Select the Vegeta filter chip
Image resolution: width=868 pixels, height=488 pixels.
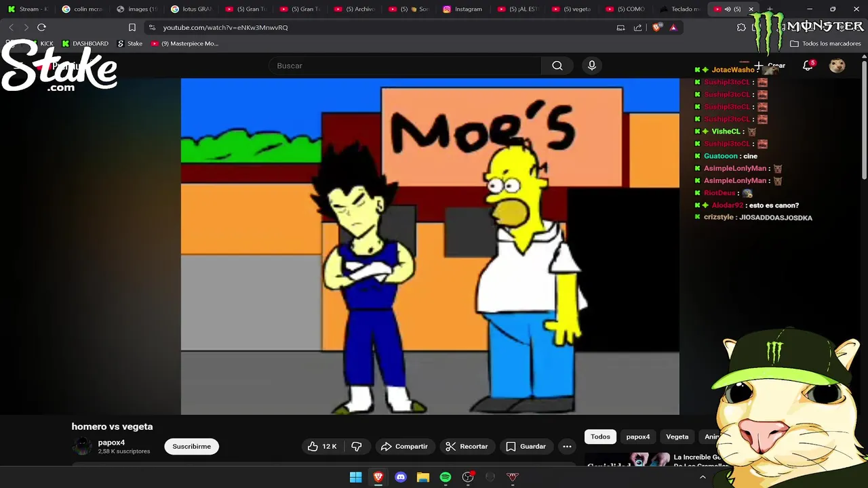pyautogui.click(x=677, y=437)
